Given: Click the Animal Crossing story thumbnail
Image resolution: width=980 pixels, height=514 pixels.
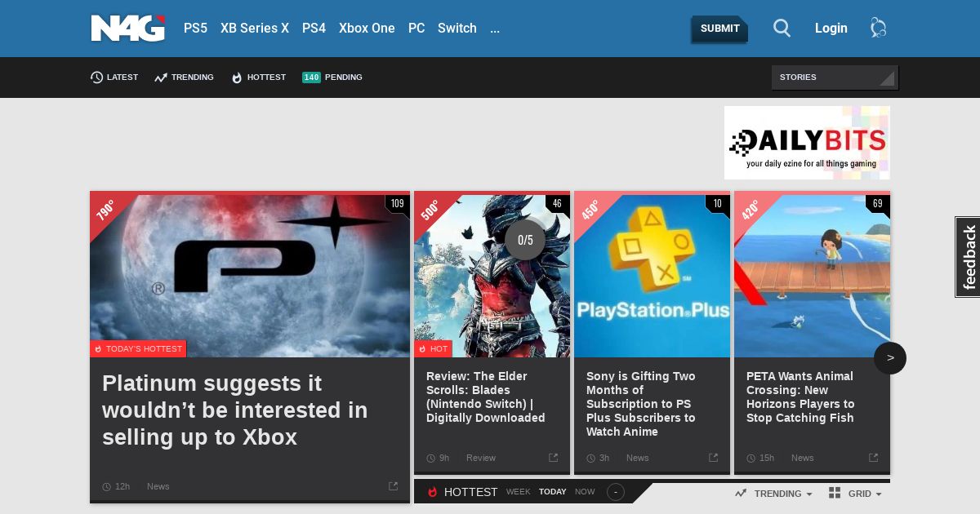Looking at the screenshot, I should point(812,276).
